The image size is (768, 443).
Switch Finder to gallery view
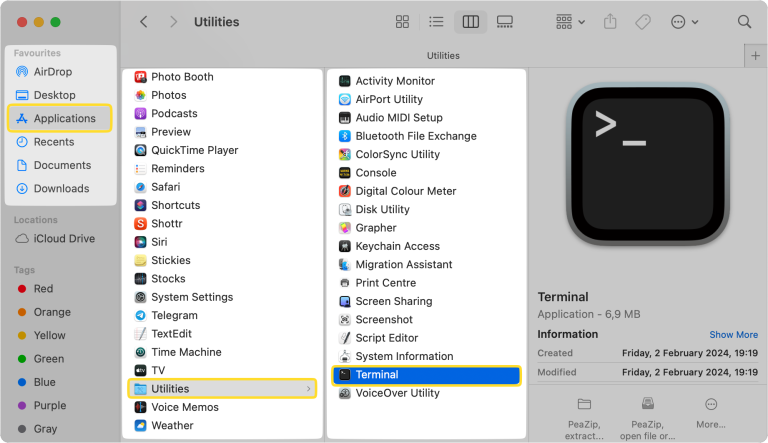504,22
